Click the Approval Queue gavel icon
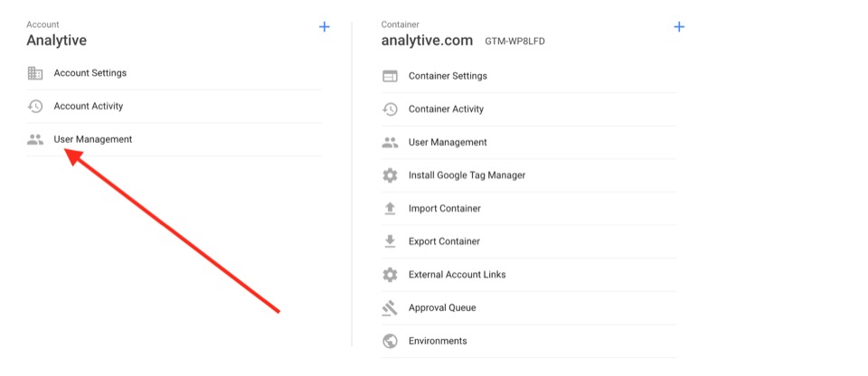This screenshot has width=868, height=376. [390, 308]
